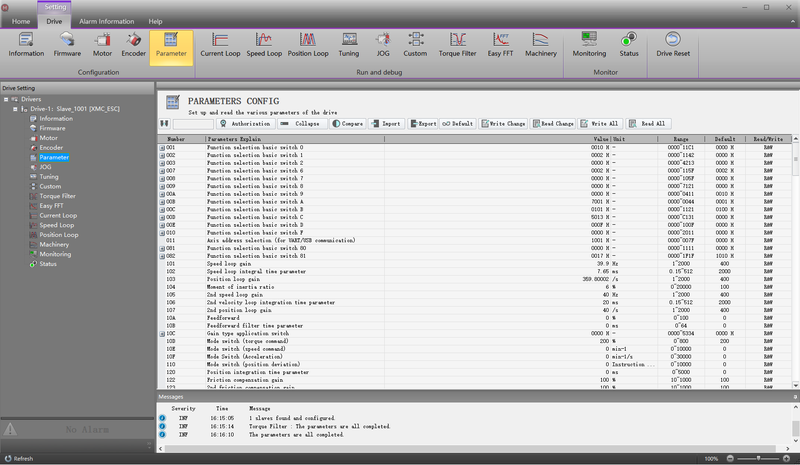This screenshot has width=800, height=465.
Task: Open the Help menu tab
Action: [x=155, y=21]
